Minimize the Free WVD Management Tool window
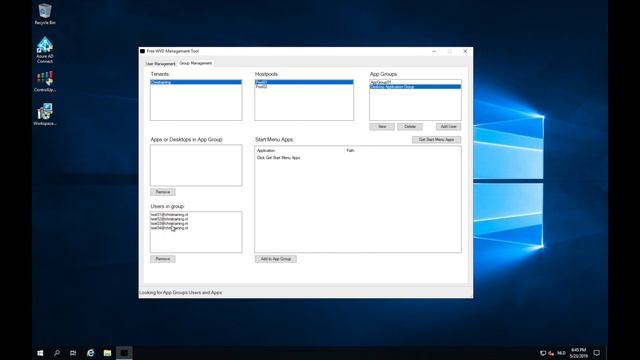640x360 pixels. (434, 51)
